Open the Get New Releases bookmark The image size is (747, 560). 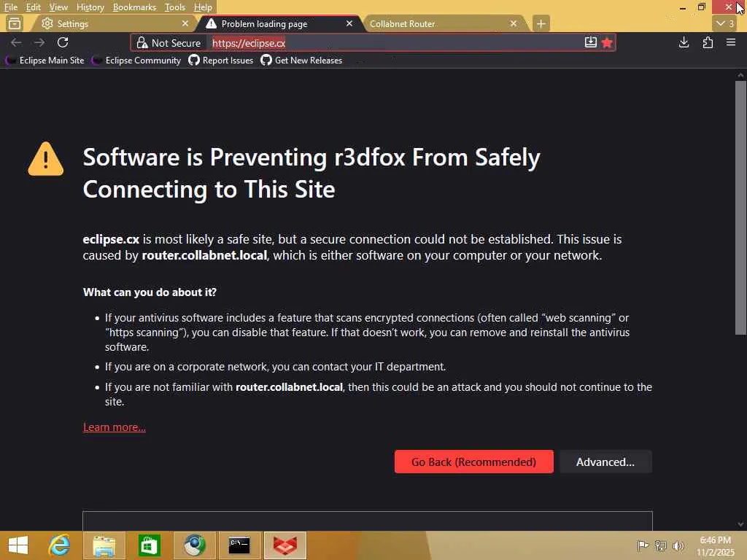(x=301, y=61)
